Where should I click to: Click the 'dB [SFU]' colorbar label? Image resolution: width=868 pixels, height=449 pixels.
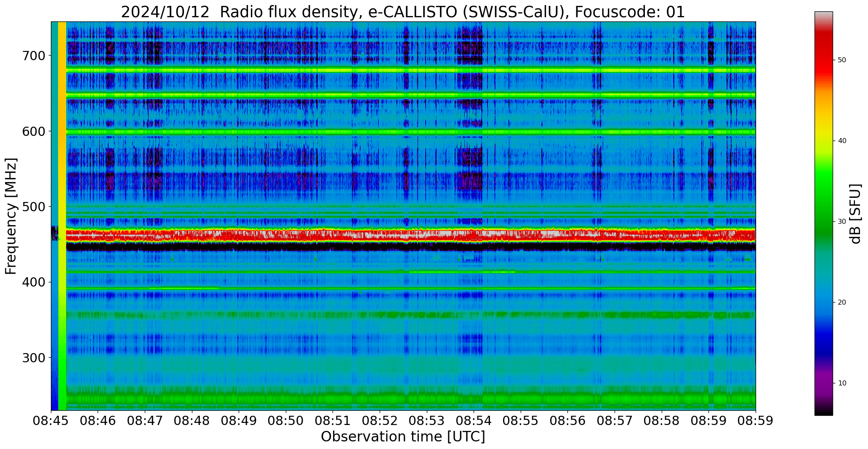855,213
